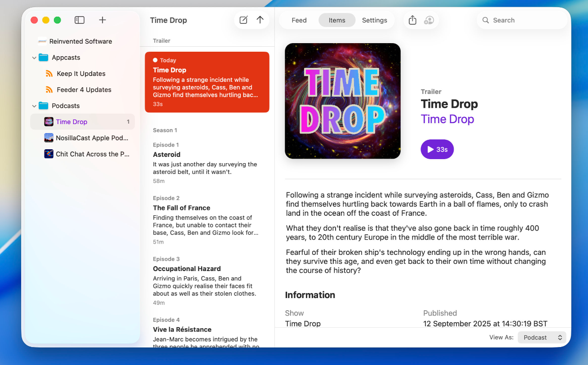
Task: Click the Appcasts folder icon
Action: (x=43, y=58)
